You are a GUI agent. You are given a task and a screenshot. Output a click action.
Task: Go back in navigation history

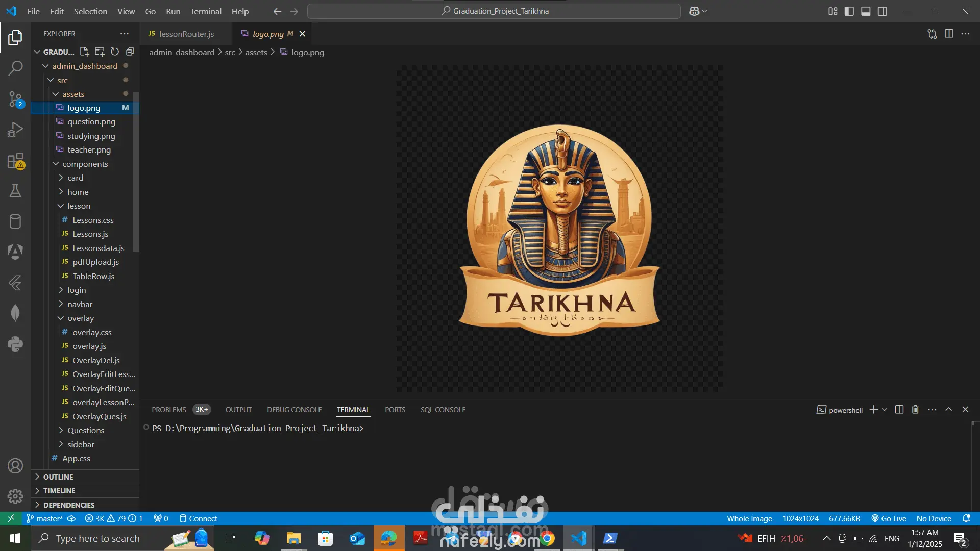click(x=277, y=11)
